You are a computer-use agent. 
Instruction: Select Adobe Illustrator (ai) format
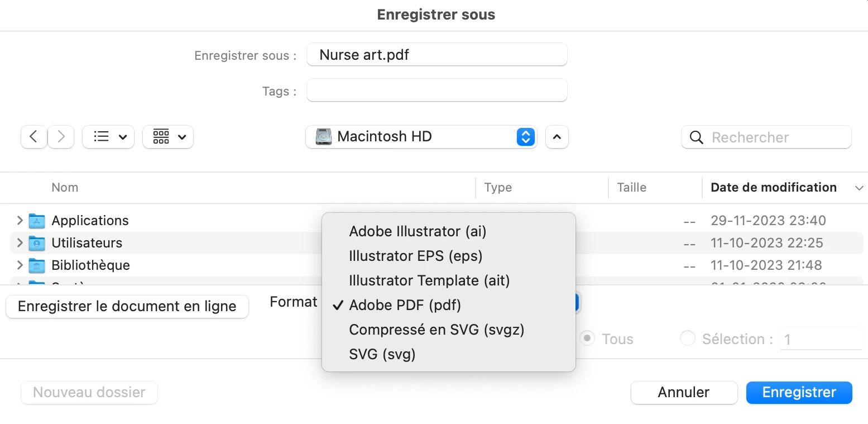point(418,231)
